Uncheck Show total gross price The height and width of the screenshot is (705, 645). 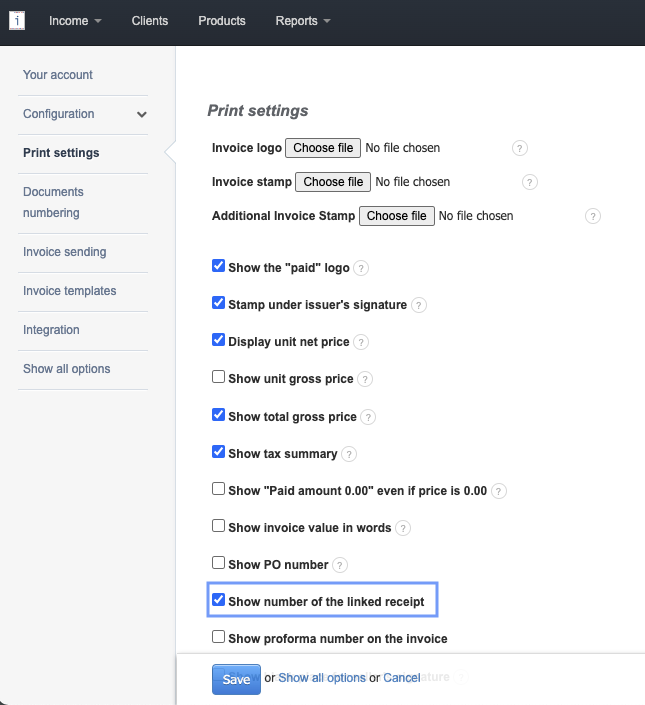219,415
